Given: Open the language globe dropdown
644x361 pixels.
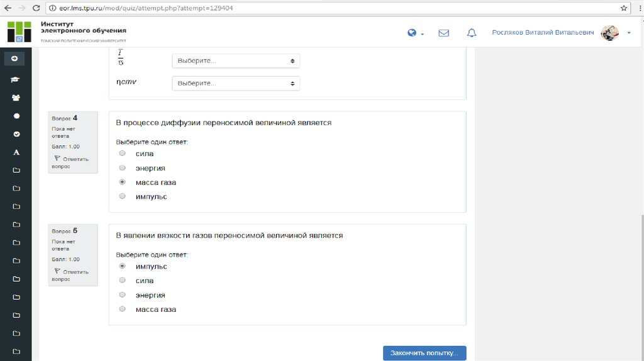Looking at the screenshot, I should point(415,33).
